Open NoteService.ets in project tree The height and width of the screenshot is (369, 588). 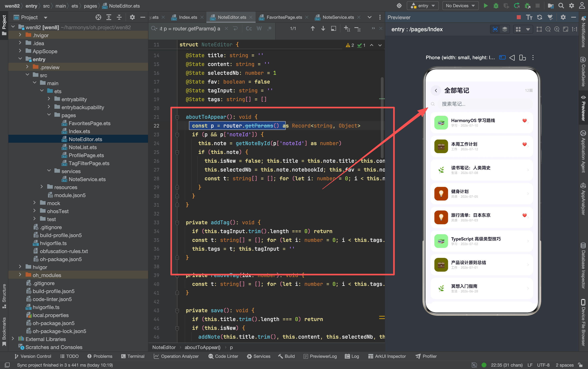pos(87,179)
